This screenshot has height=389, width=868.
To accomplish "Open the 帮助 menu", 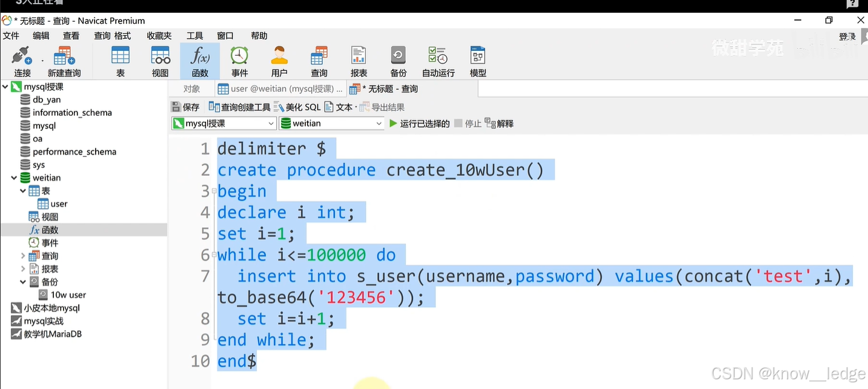I will (259, 36).
